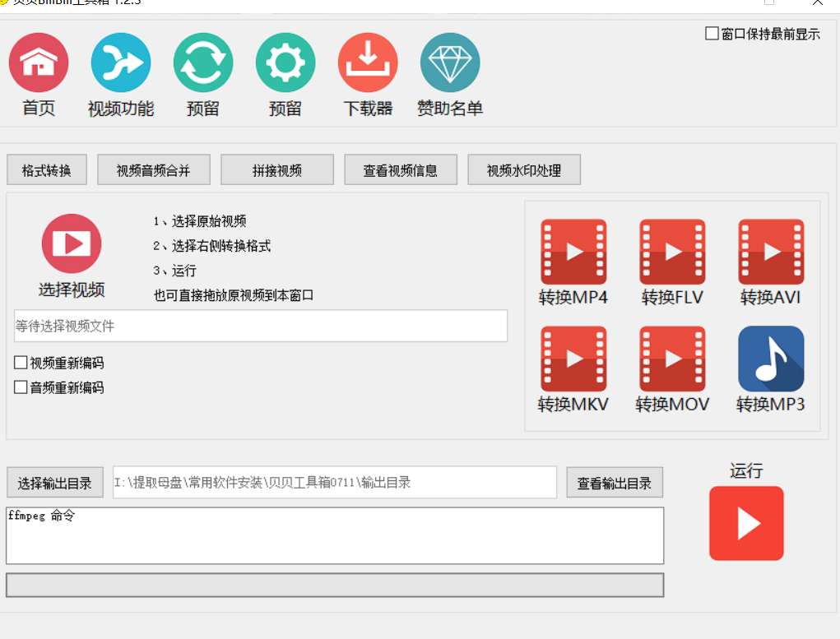Open the 视频功能 video functions icon
This screenshot has width=840, height=639.
[x=121, y=63]
